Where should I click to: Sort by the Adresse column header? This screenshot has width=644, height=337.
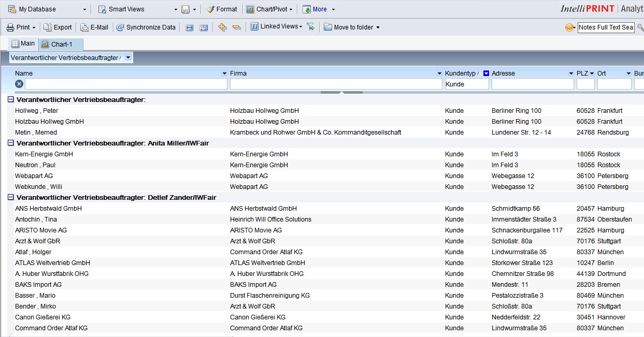(504, 74)
